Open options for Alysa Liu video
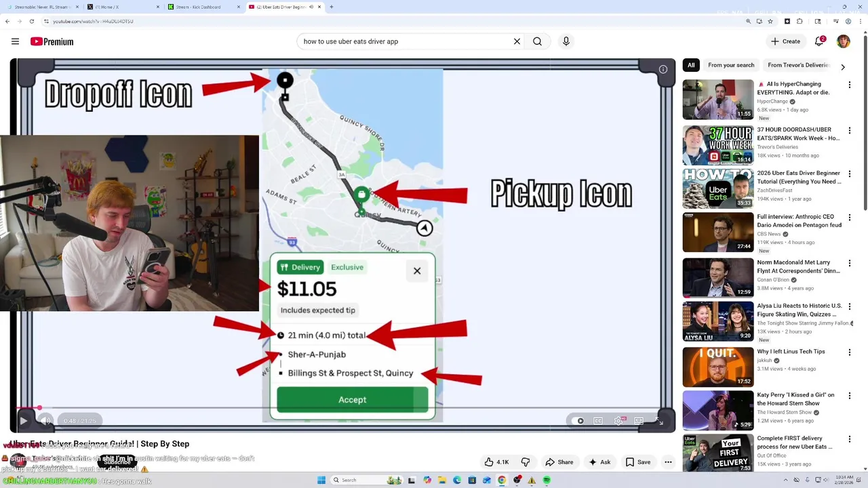 pos(849,306)
